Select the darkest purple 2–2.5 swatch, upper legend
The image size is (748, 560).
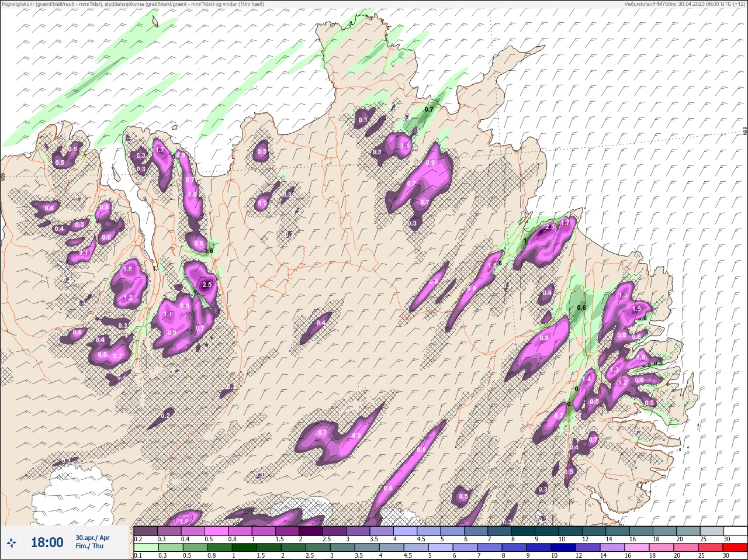point(312,531)
